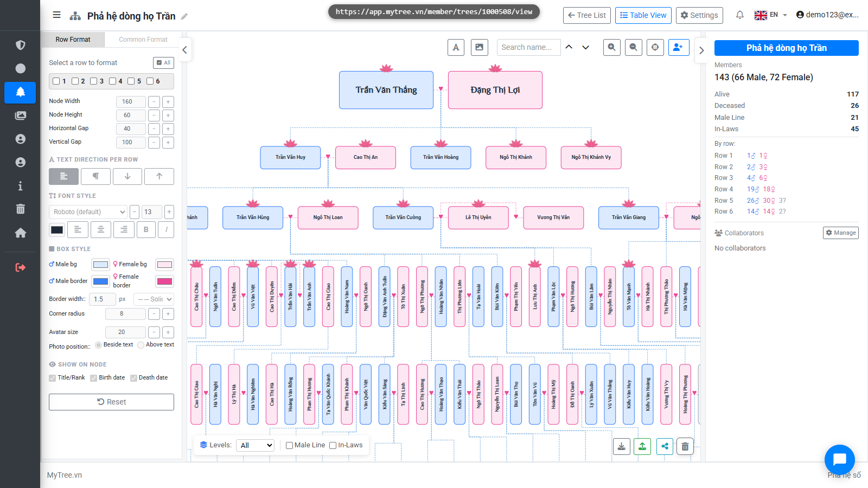The image size is (868, 488).
Task: Open Tree List
Action: 587,15
